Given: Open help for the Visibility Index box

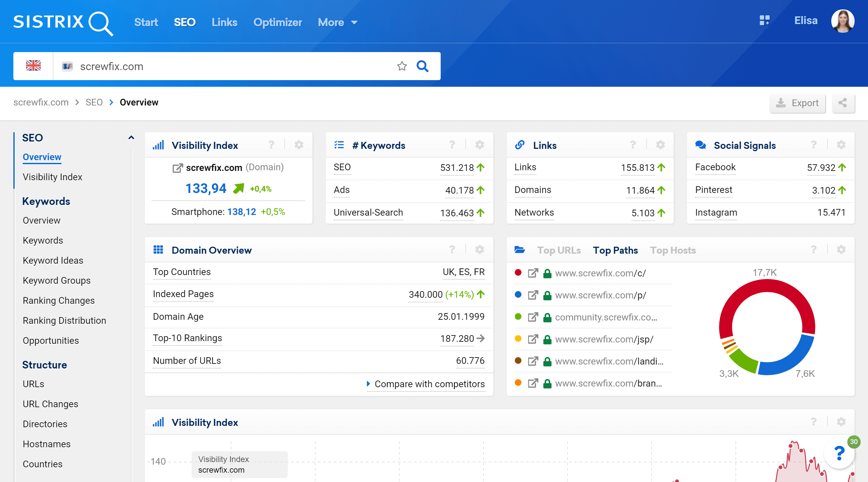Looking at the screenshot, I should tap(271, 145).
